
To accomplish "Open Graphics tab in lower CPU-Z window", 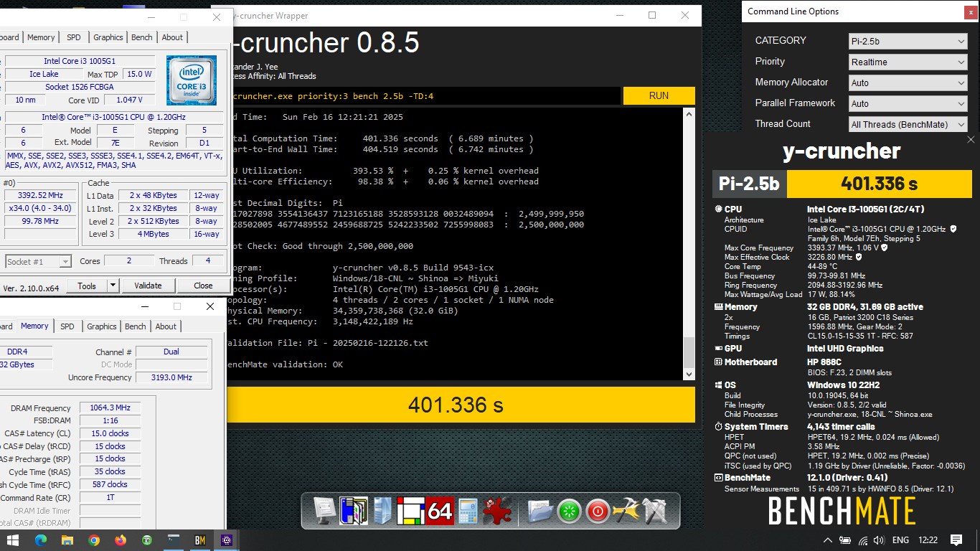I will 102,326.
